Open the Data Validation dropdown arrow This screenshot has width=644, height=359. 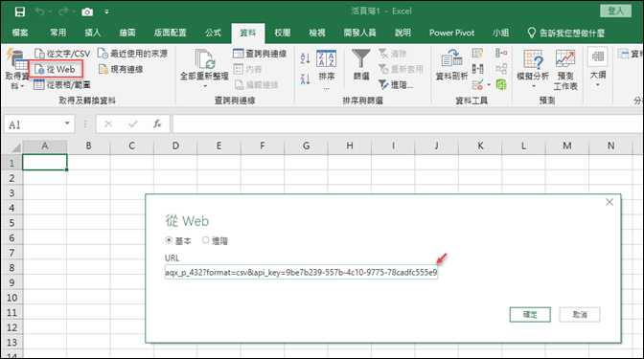click(x=489, y=85)
